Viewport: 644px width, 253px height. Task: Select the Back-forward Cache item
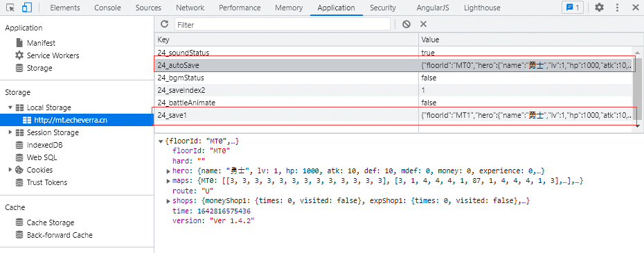coord(60,235)
